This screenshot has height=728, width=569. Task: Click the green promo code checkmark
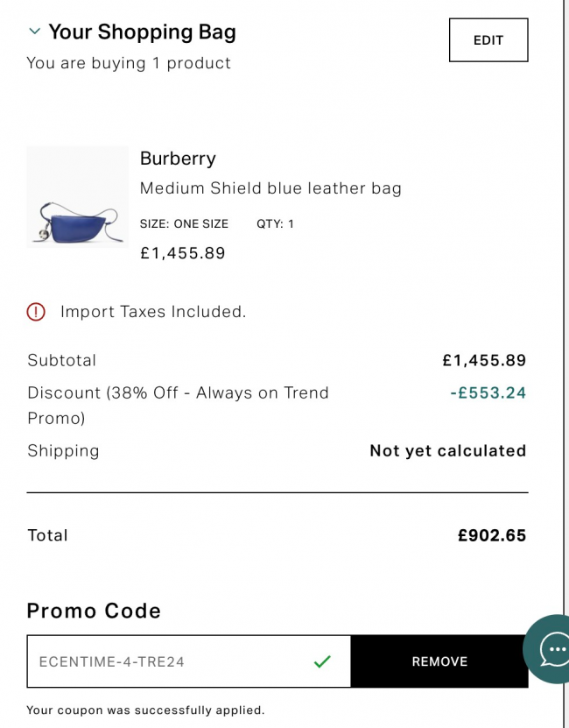pos(322,661)
